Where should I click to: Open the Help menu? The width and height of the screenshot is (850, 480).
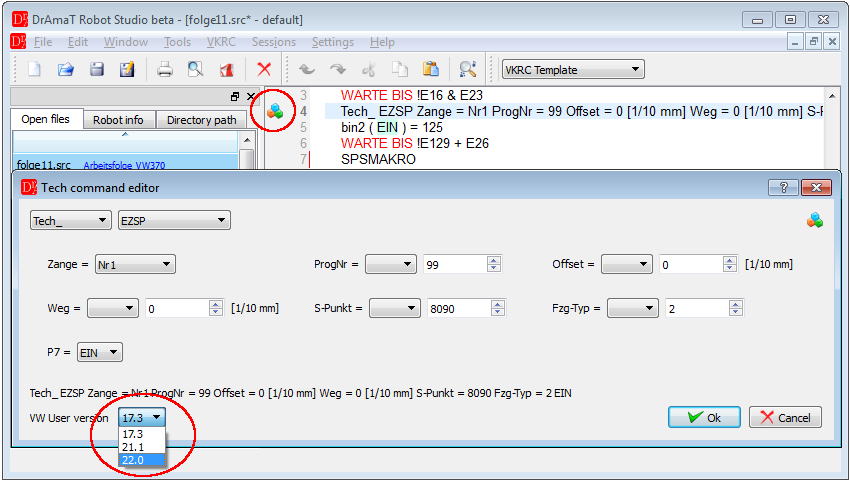[382, 42]
